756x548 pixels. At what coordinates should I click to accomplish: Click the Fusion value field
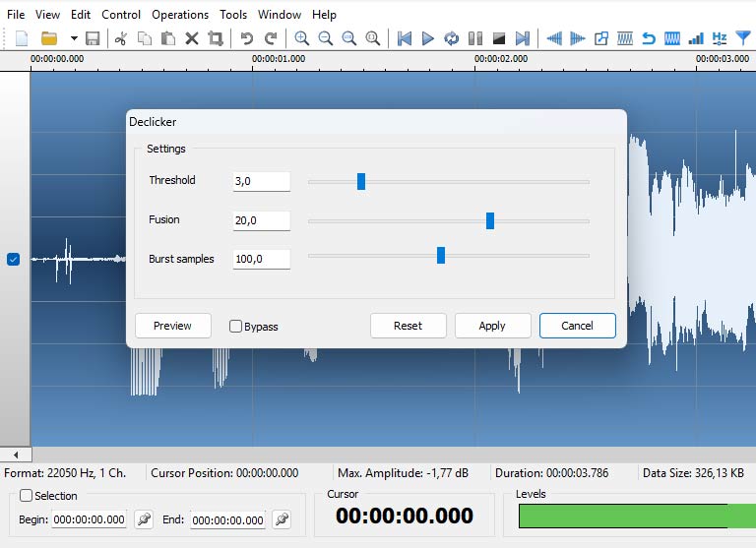pyautogui.click(x=262, y=220)
